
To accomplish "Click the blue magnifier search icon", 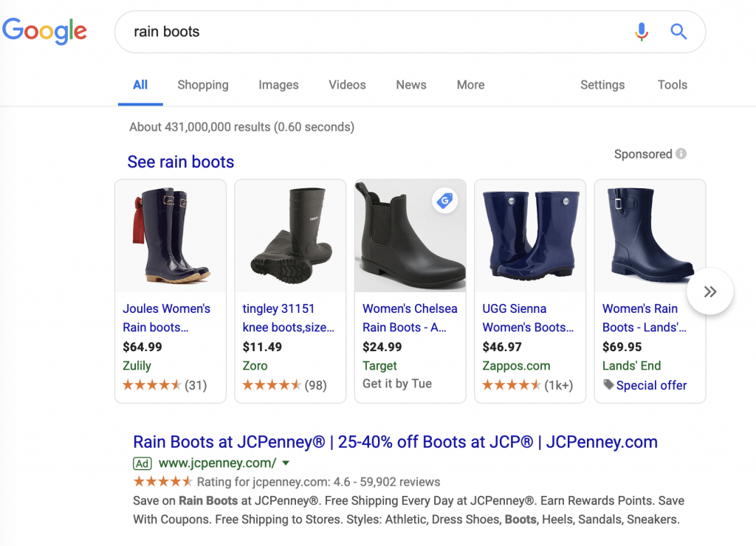I will [x=678, y=32].
